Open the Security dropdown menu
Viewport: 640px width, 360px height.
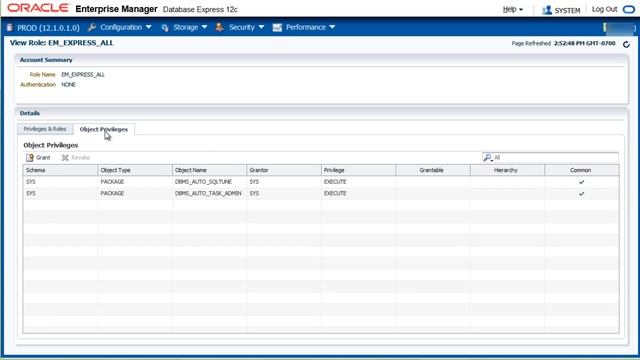click(247, 27)
